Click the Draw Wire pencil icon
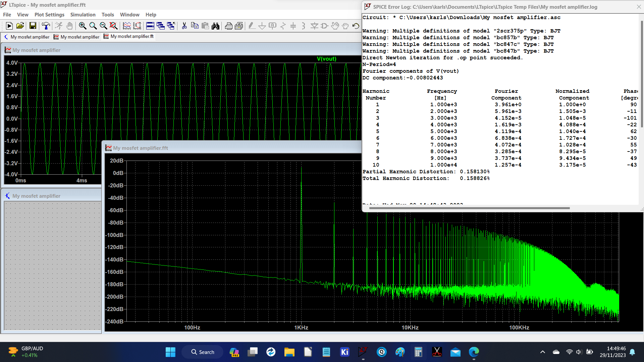Screen dimensions: 644x362 252,26
